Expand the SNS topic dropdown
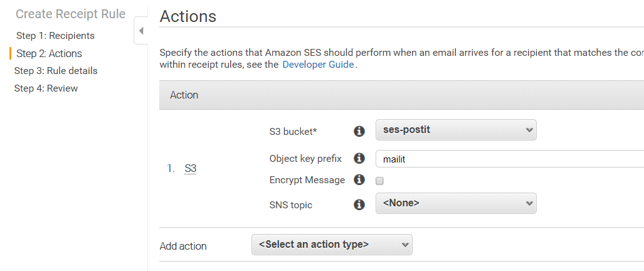The image size is (644, 271). pyautogui.click(x=456, y=203)
